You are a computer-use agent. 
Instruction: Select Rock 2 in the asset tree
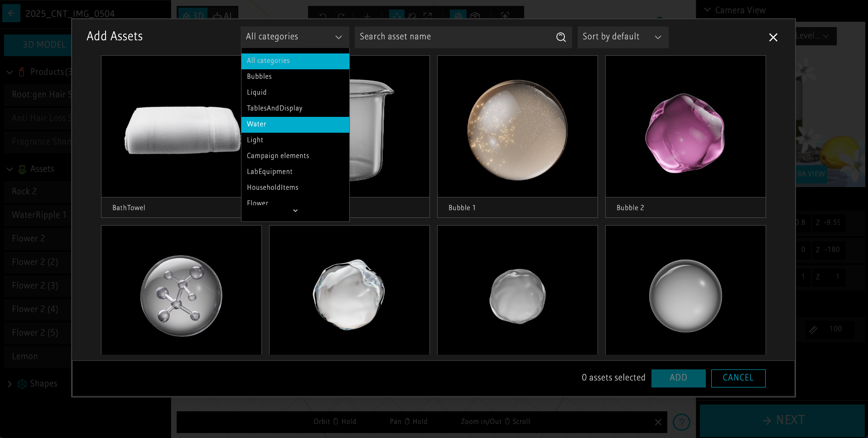click(38, 192)
